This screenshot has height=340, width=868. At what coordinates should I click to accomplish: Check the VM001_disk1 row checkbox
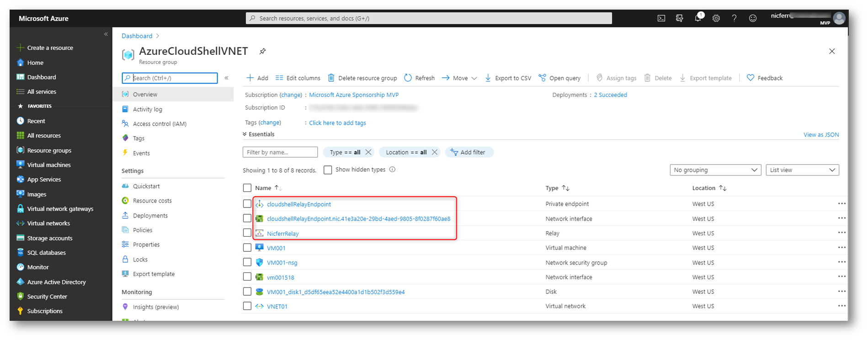click(247, 292)
